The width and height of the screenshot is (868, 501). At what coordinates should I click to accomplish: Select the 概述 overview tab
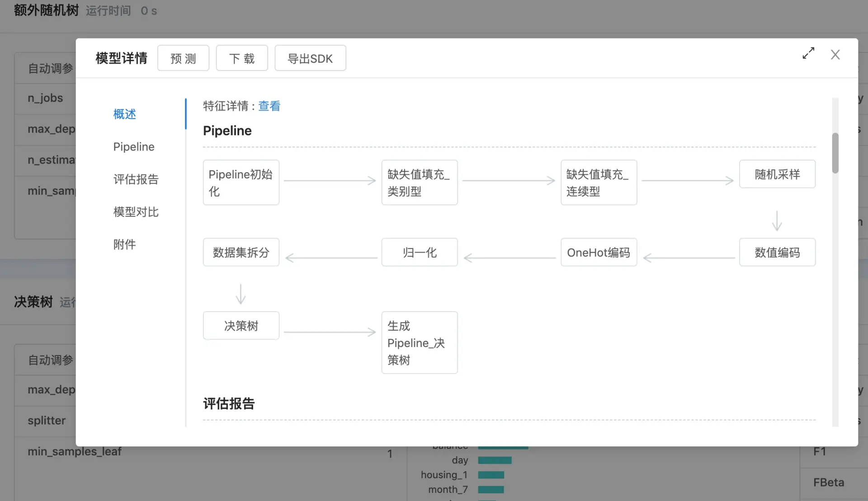[x=124, y=114]
